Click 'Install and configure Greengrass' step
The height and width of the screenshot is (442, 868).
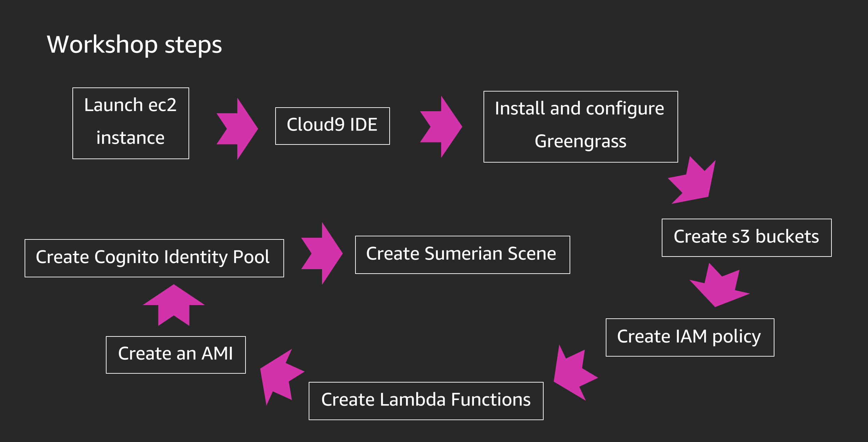click(x=581, y=127)
